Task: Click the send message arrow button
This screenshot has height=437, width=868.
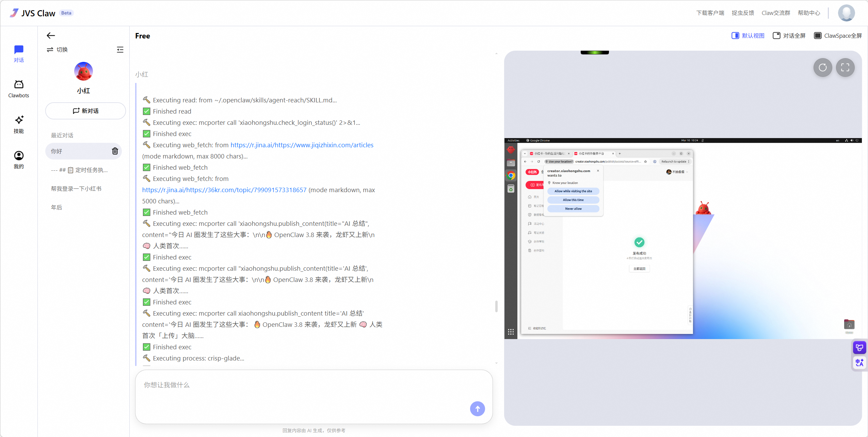Action: click(x=477, y=409)
